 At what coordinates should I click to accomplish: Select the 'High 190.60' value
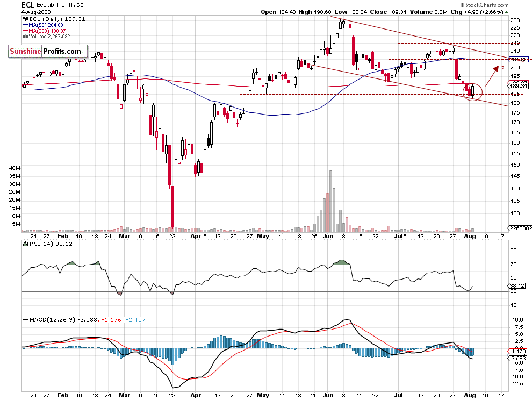pos(315,12)
